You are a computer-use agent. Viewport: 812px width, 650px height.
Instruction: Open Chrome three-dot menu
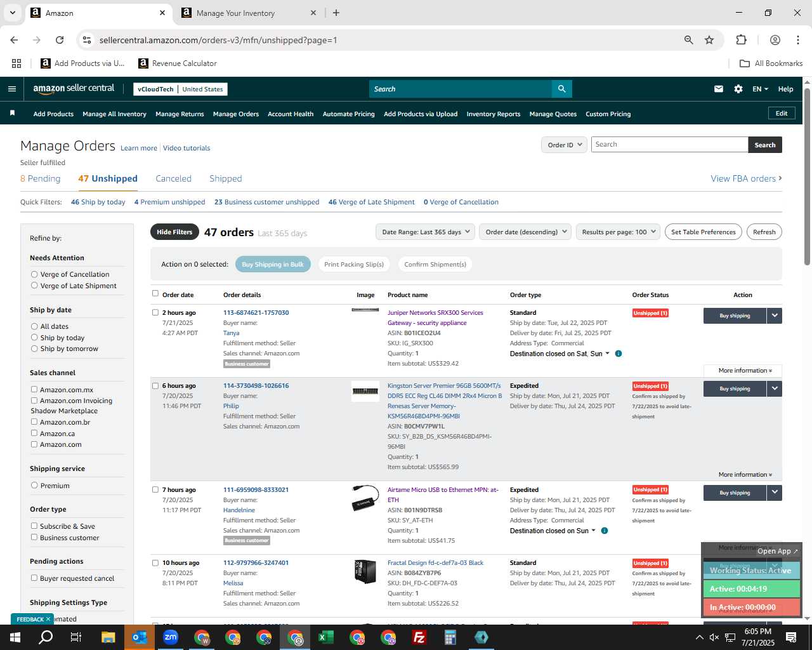(797, 40)
